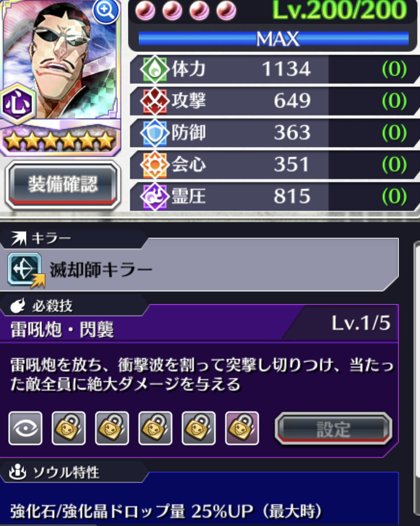Tap the 滅却師キラー killer icon
Screen dimensions: 420x526
point(26,270)
